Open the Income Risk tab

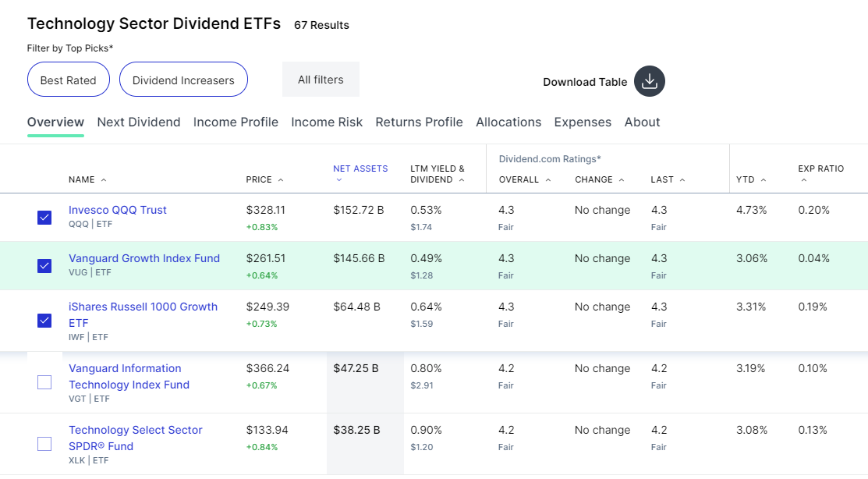tap(327, 122)
